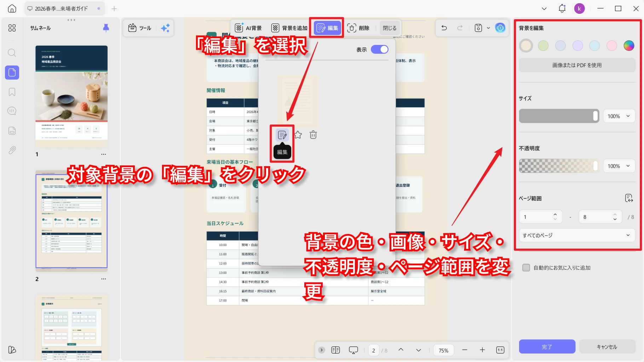Open the comments sidebar panel
644x362 pixels.
coord(12,111)
